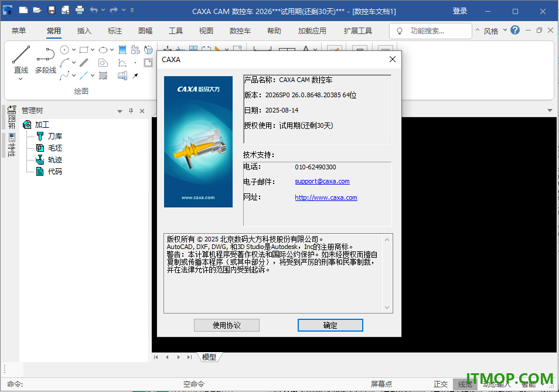Switch to the 数控车 ribbon tab
This screenshot has width=559, height=392.
point(240,30)
